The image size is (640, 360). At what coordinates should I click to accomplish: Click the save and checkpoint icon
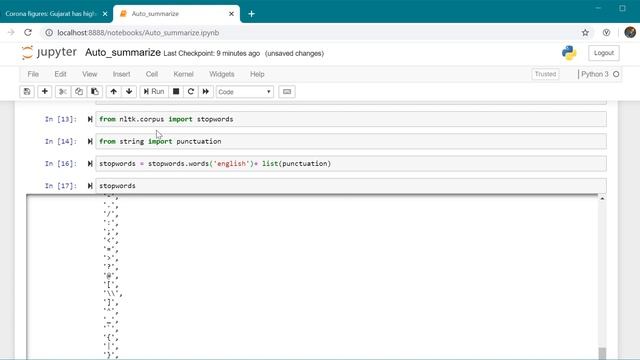(27, 91)
